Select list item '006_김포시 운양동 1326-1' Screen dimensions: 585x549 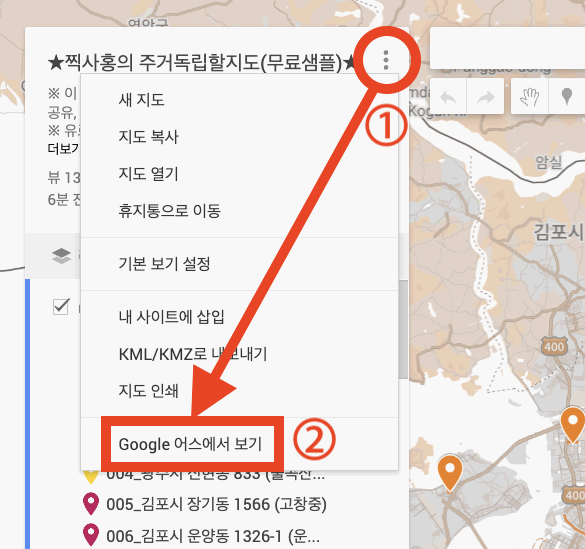tap(213, 536)
